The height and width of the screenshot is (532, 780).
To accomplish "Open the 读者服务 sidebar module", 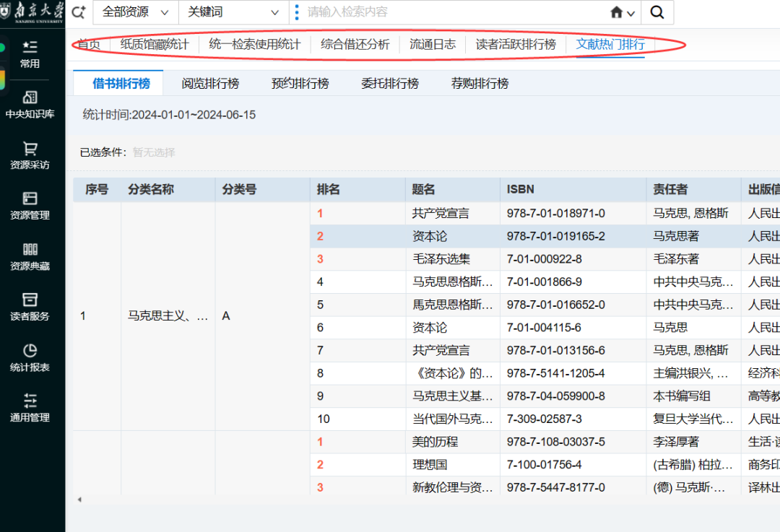I will (30, 307).
